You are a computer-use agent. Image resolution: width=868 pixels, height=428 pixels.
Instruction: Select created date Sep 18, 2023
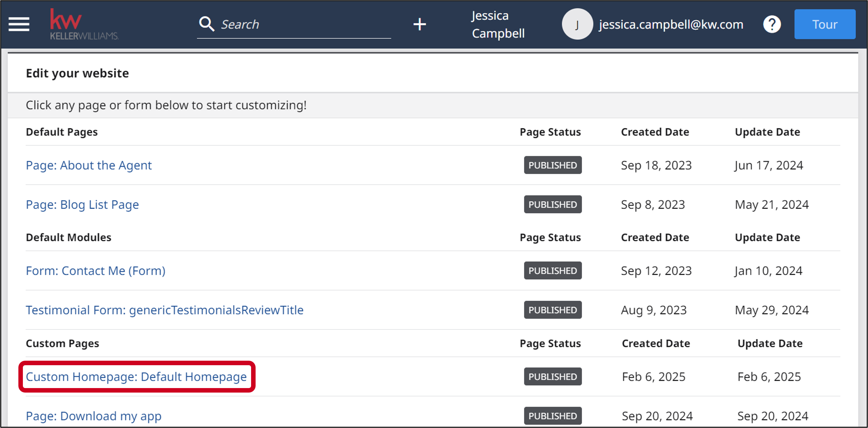coord(656,165)
